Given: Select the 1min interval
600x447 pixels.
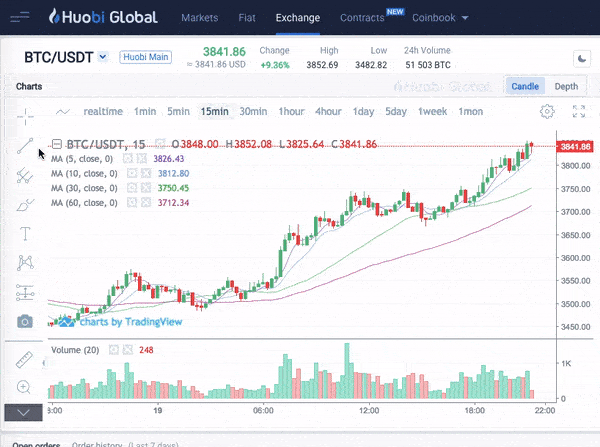Looking at the screenshot, I should click(145, 111).
